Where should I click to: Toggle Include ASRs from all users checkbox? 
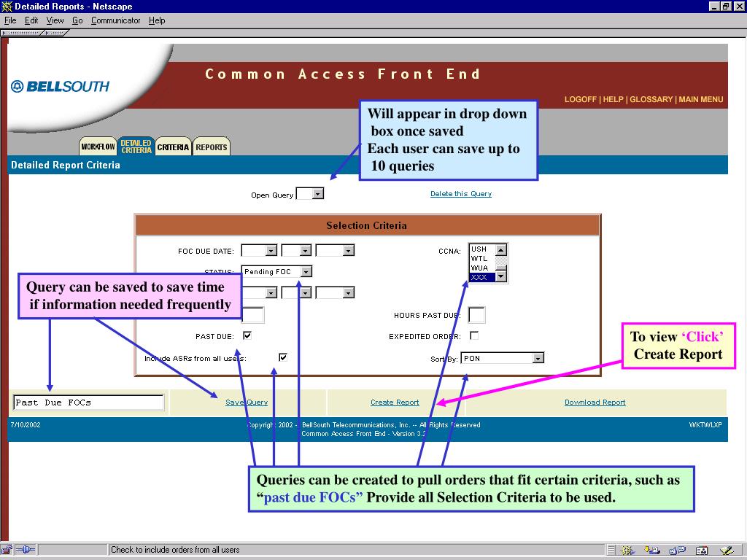(x=283, y=357)
